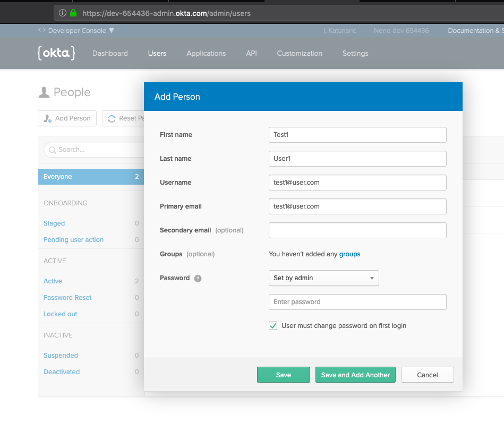Open the Settings menu item

pos(355,53)
